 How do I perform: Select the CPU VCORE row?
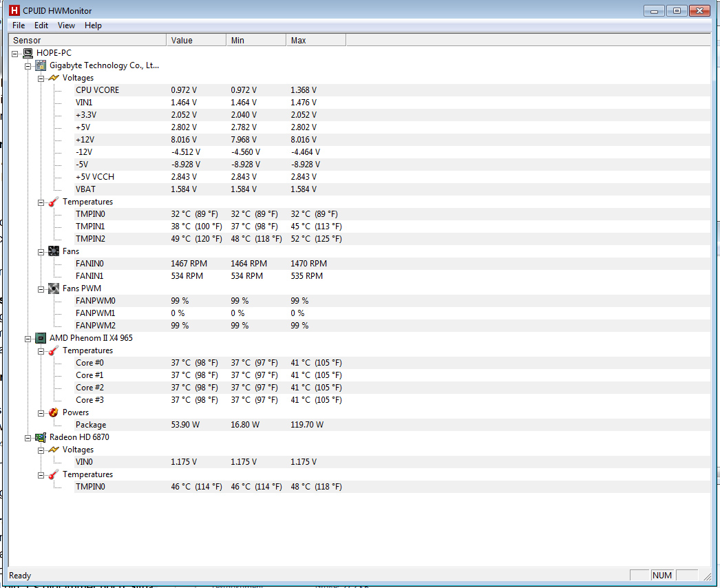(x=392, y=90)
